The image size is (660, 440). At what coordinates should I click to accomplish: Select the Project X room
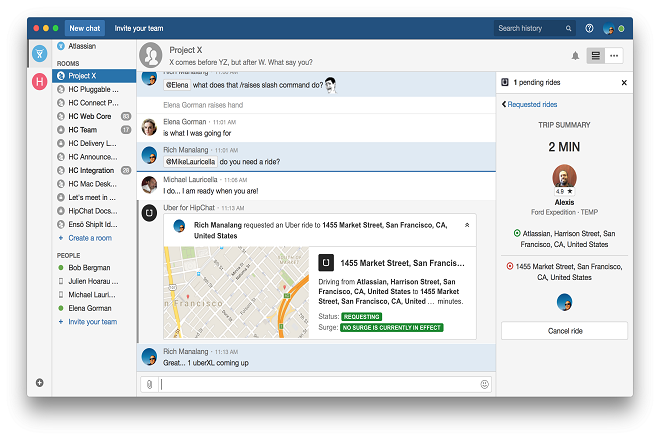click(94, 76)
